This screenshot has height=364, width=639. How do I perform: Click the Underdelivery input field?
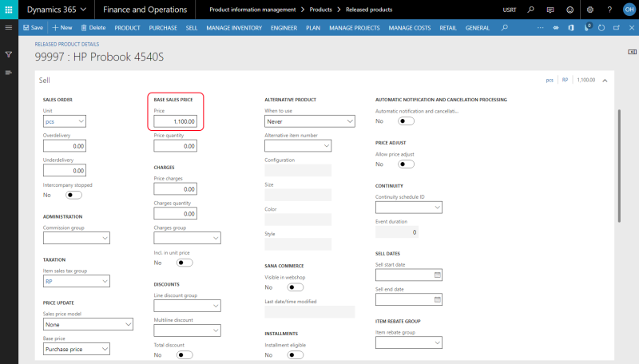pyautogui.click(x=65, y=171)
